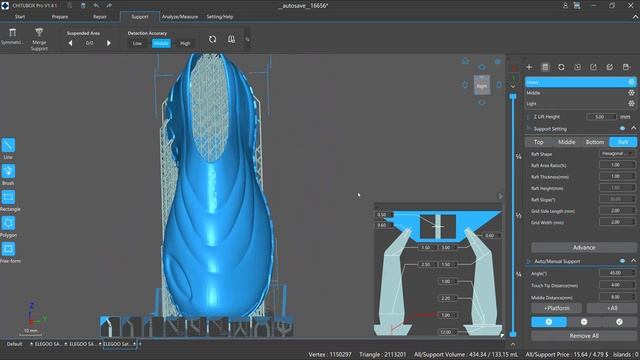640x360 pixels.
Task: Click the +All button
Action: pyautogui.click(x=611, y=308)
